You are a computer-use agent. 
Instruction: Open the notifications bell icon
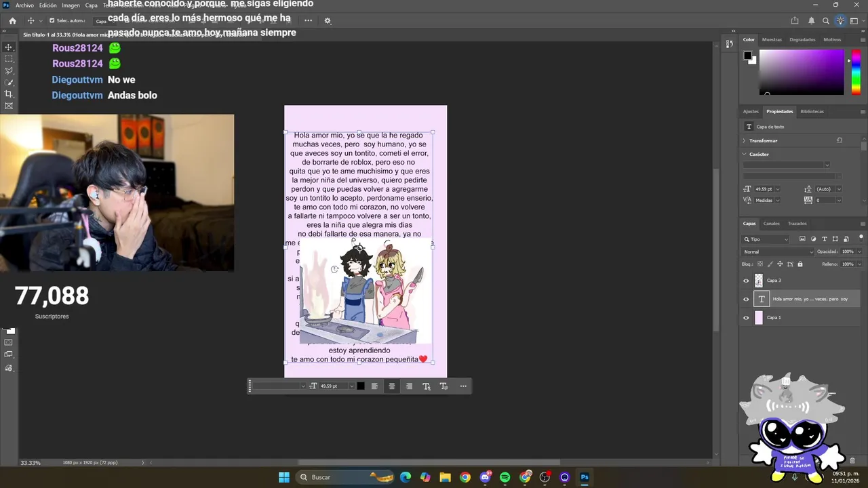pos(812,21)
